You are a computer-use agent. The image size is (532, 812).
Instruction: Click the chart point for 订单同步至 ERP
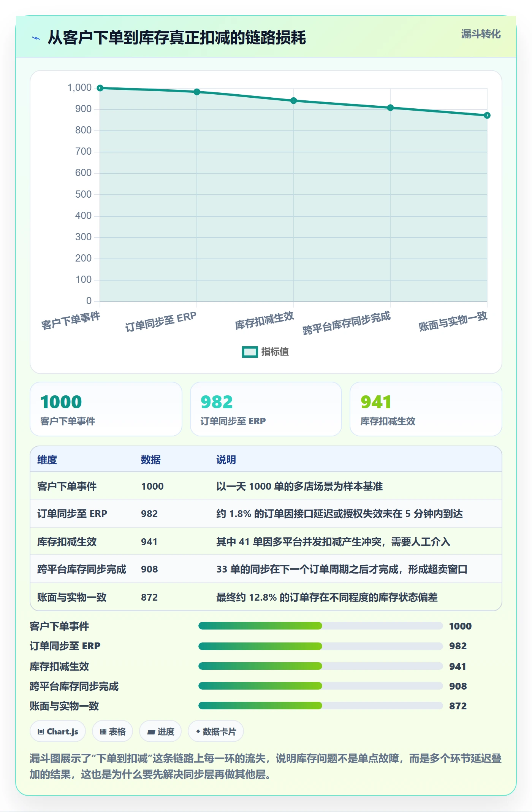(197, 92)
